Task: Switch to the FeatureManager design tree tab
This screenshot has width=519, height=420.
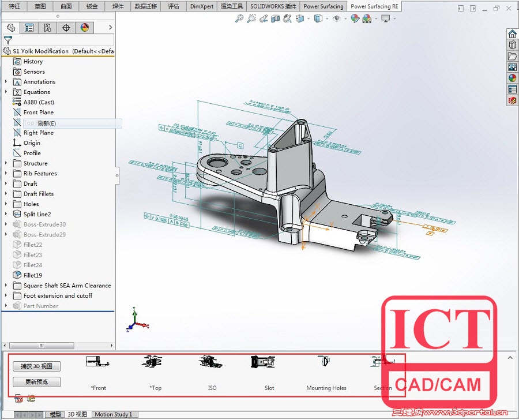Action: pyautogui.click(x=10, y=28)
